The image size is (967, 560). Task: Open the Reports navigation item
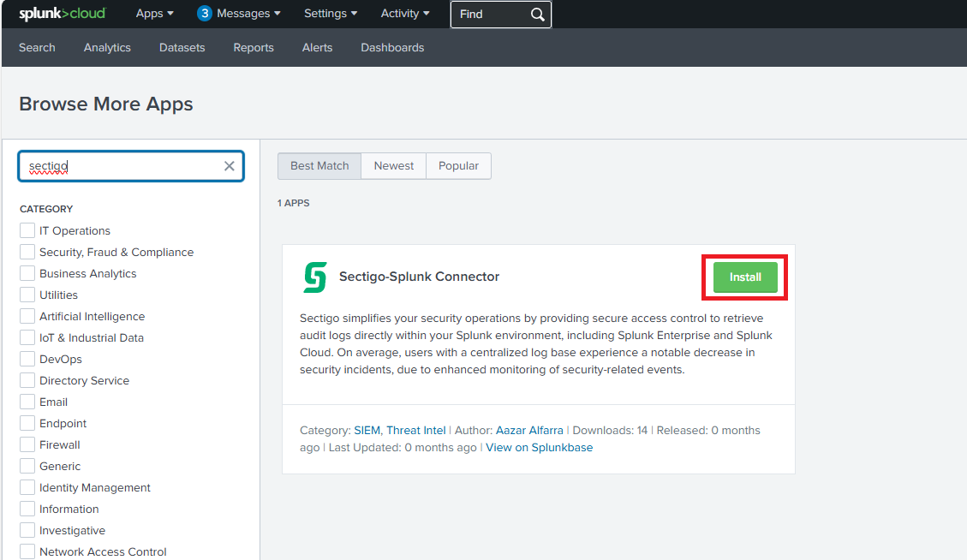tap(254, 47)
